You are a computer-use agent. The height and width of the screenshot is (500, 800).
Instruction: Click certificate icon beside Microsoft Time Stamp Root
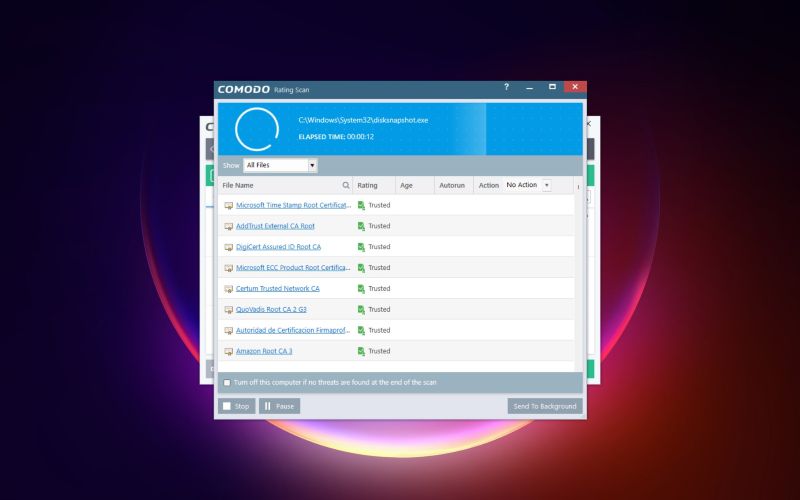[229, 206]
